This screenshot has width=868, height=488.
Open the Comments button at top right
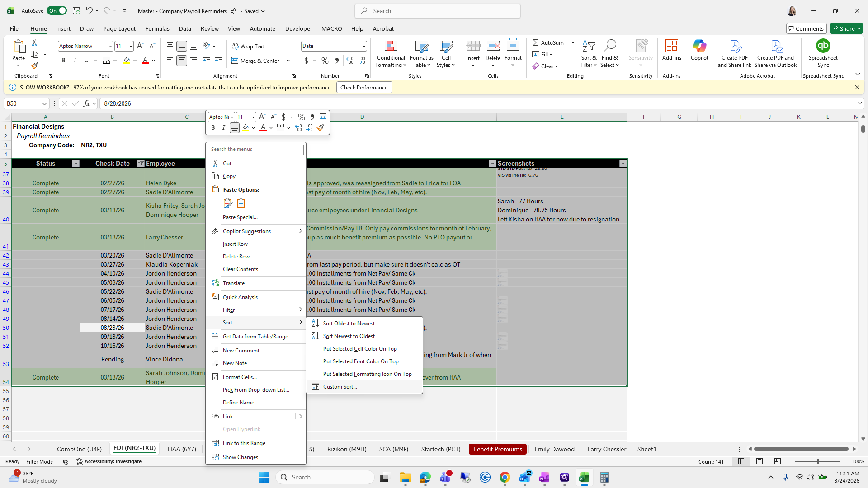806,28
